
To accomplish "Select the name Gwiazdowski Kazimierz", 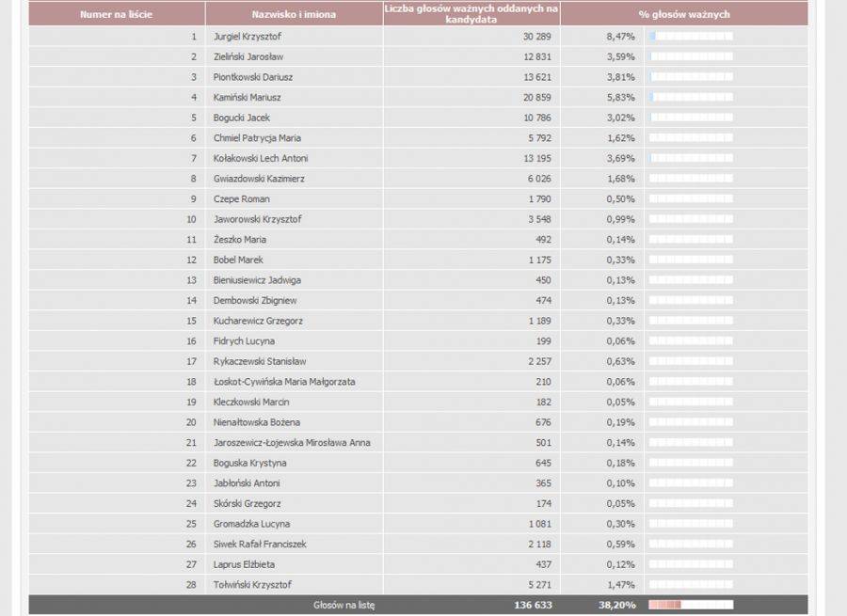I will pyautogui.click(x=259, y=179).
